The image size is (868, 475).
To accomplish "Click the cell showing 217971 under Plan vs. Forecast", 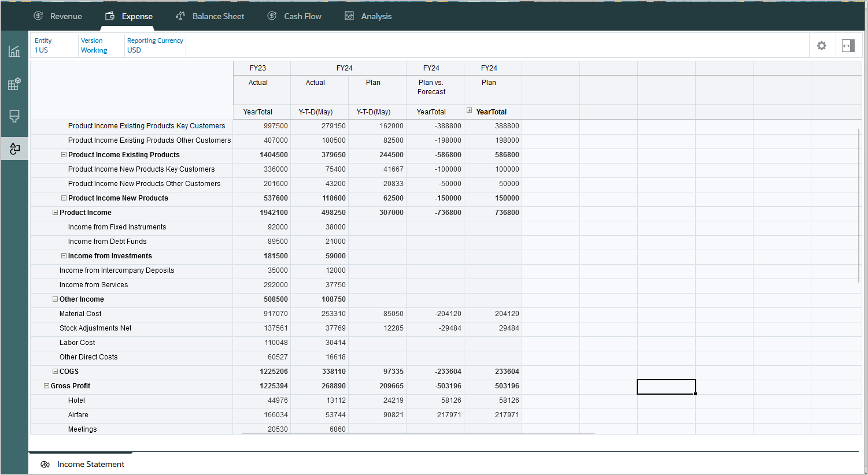I will click(x=435, y=415).
